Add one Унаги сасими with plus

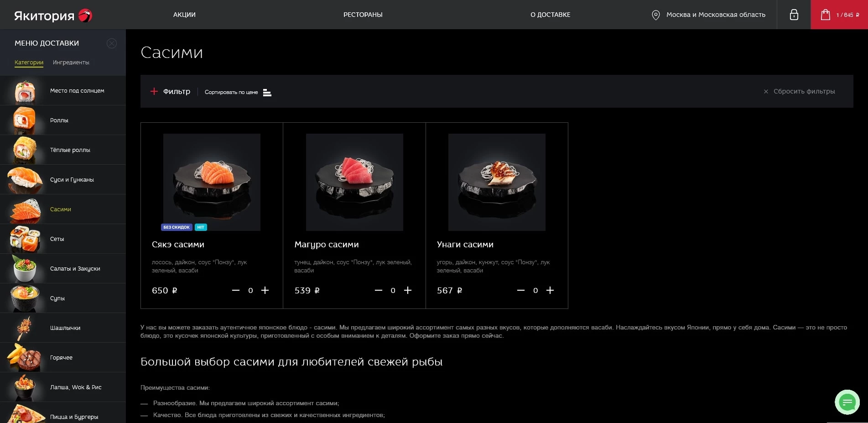tap(550, 290)
